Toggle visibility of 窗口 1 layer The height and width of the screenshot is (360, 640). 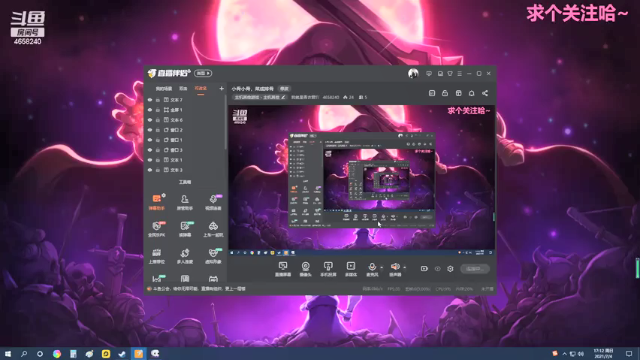pos(150,140)
